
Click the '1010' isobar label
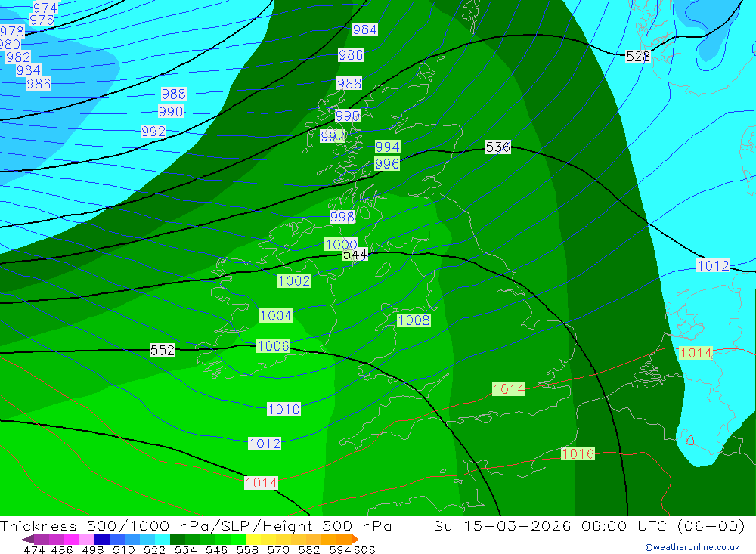pos(284,410)
